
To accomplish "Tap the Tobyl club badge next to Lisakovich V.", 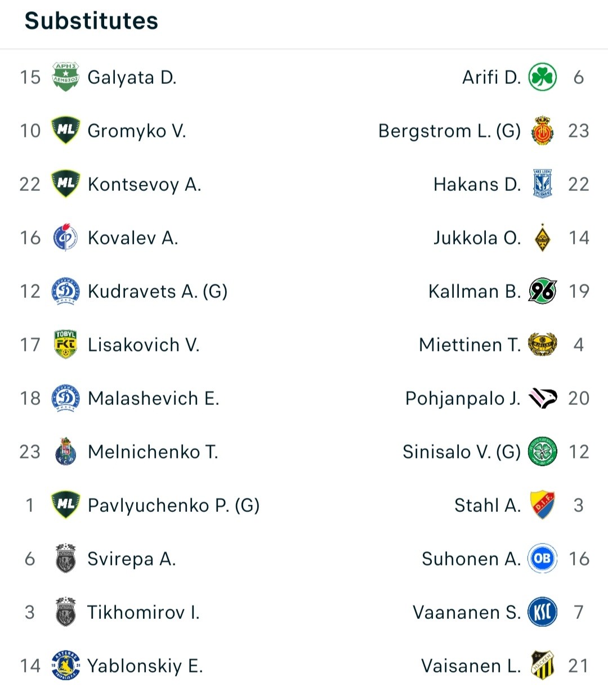I will point(65,345).
